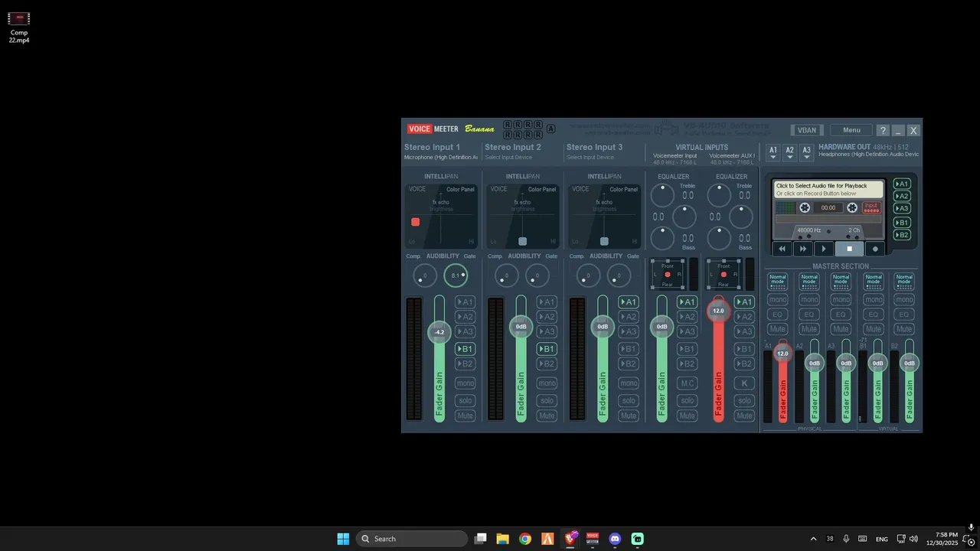Viewport: 980px width, 551px height.
Task: Select the Comp 22.mp4 desktop file
Action: point(19,28)
